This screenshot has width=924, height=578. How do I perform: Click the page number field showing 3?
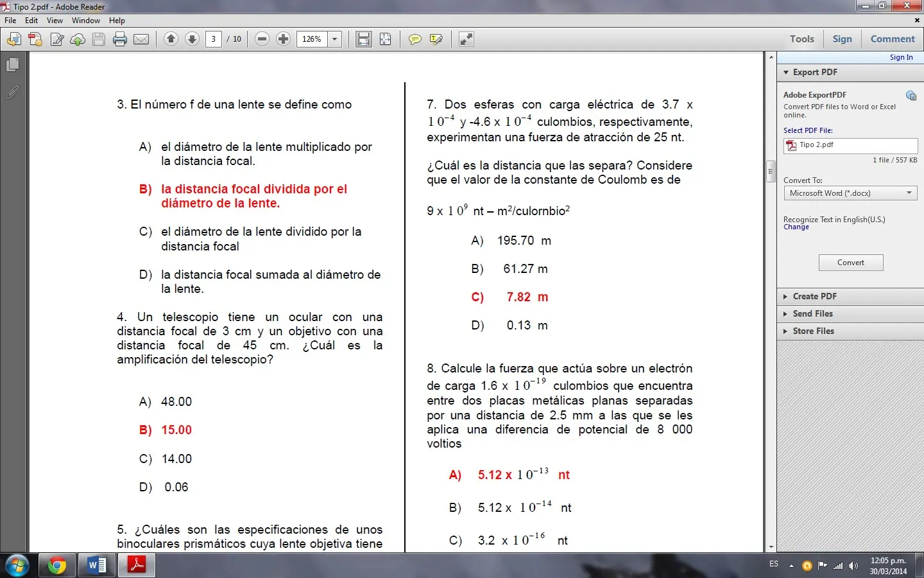pos(214,39)
